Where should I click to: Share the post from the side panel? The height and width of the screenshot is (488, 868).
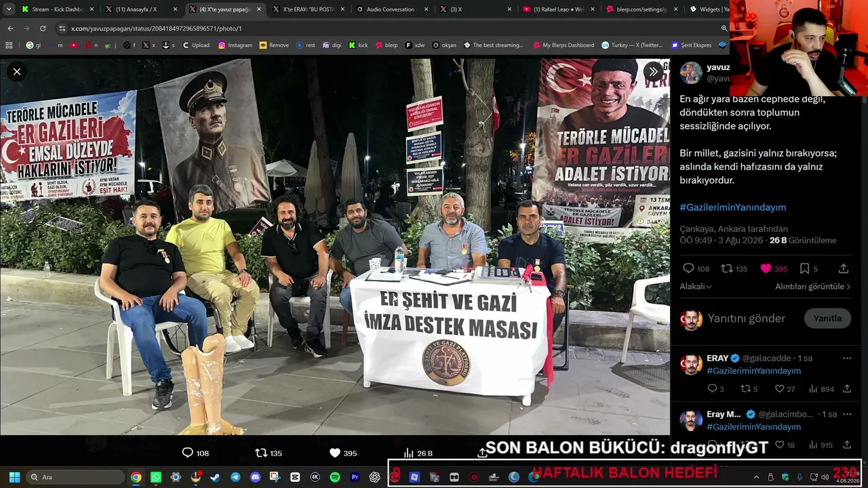coord(844,268)
